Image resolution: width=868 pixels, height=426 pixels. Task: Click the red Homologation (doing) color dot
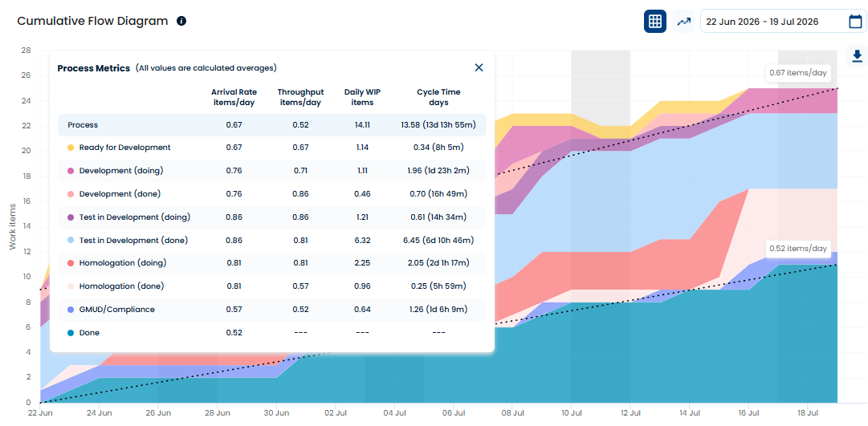pyautogui.click(x=71, y=263)
